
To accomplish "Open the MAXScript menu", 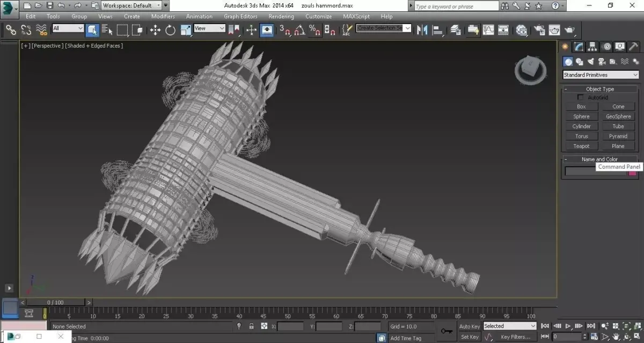I will pyautogui.click(x=356, y=16).
